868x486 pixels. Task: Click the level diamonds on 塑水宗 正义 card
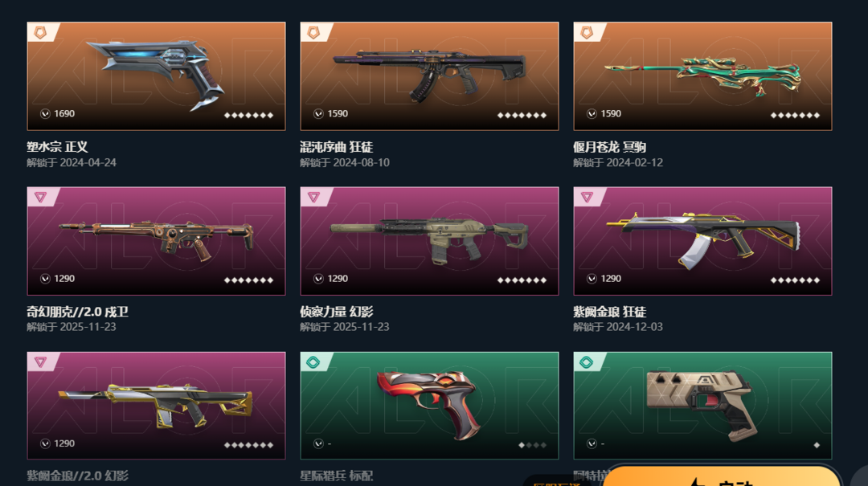point(248,115)
